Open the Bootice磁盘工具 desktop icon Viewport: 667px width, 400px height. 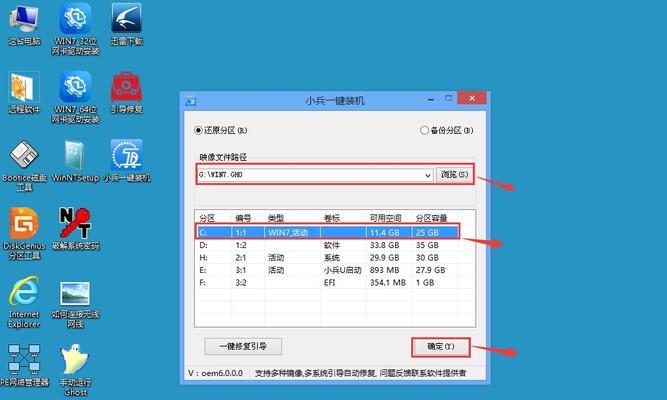tap(24, 166)
